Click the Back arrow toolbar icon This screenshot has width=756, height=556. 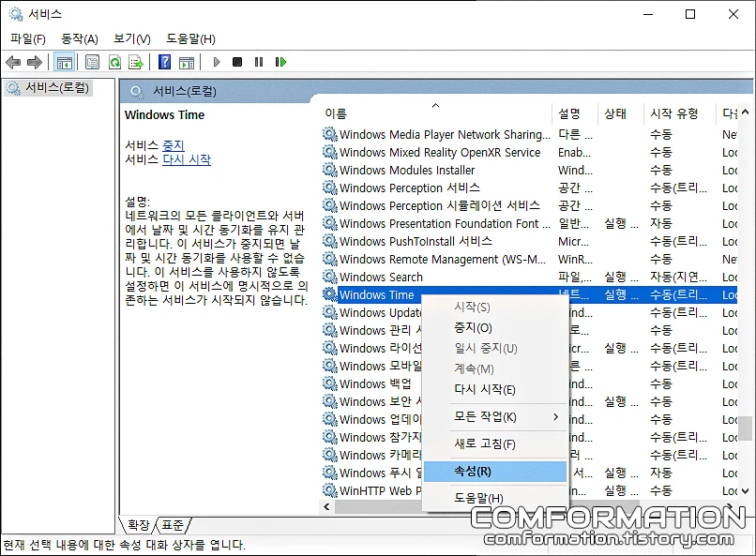pos(13,62)
